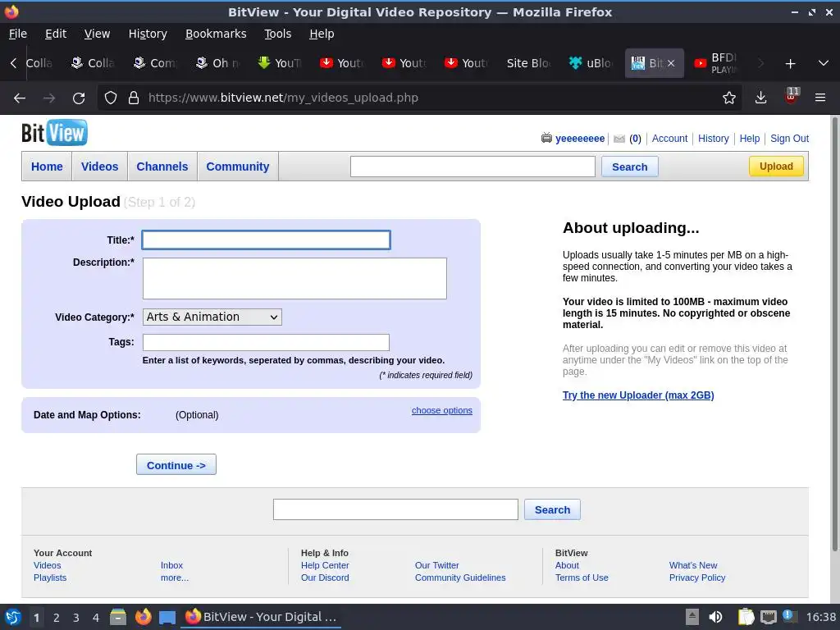Open the Account link
840x630 pixels.
669,139
